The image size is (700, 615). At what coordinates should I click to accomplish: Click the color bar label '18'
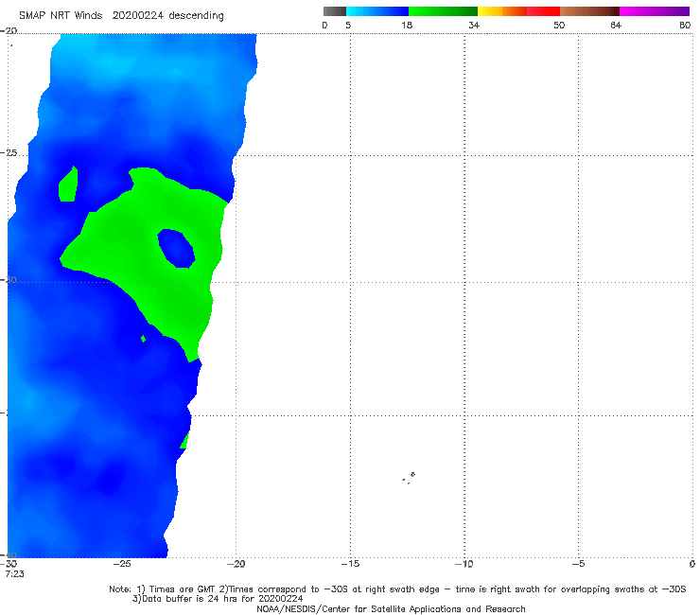(407, 26)
